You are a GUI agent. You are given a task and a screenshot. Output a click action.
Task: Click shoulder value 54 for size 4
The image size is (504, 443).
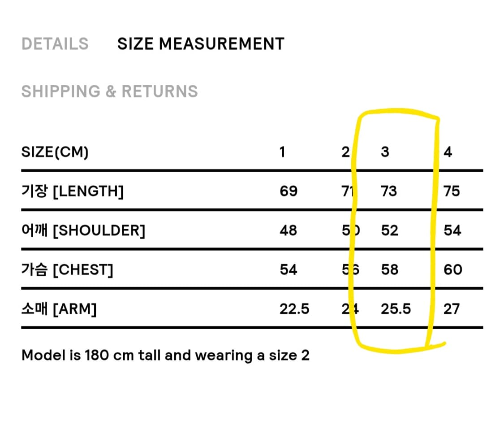coord(452,230)
